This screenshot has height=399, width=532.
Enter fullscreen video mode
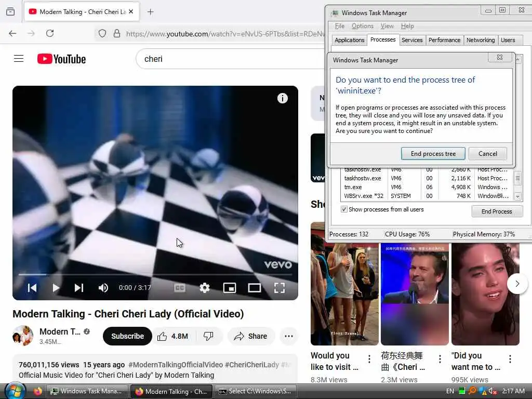[x=280, y=288]
